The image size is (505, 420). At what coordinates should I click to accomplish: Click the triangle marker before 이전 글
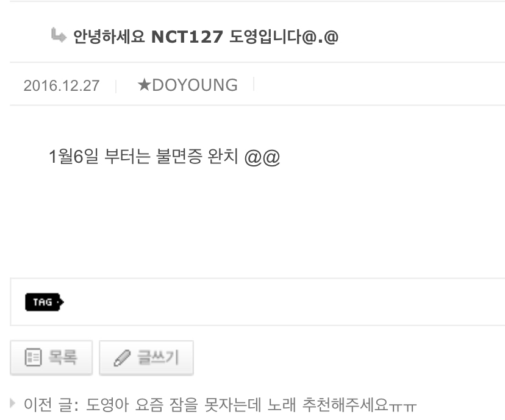[x=12, y=403]
